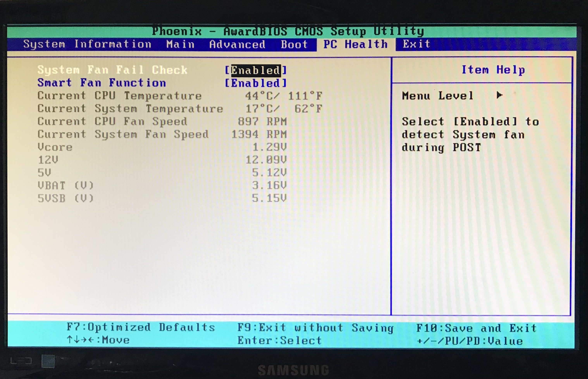The width and height of the screenshot is (588, 379).
Task: Select the Smart Fan Function label
Action: (x=102, y=83)
